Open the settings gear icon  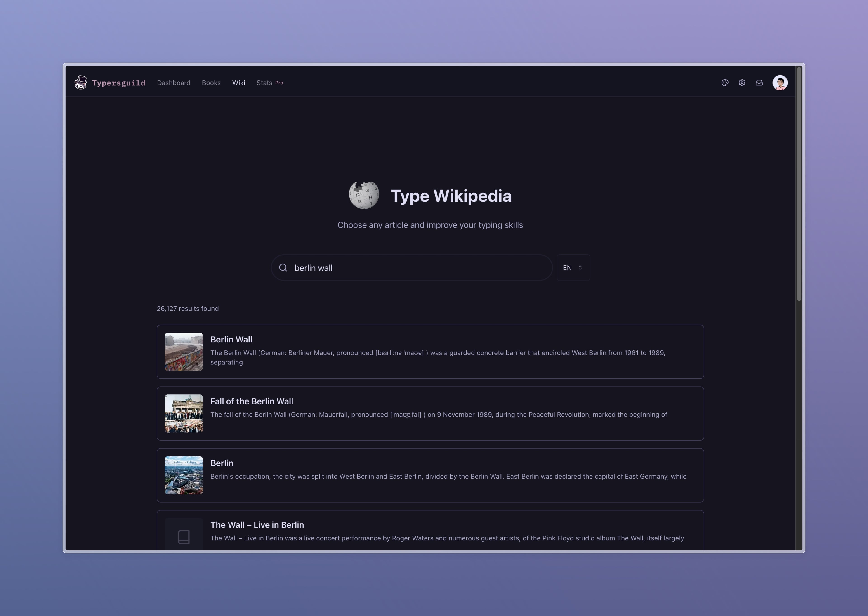click(x=742, y=83)
